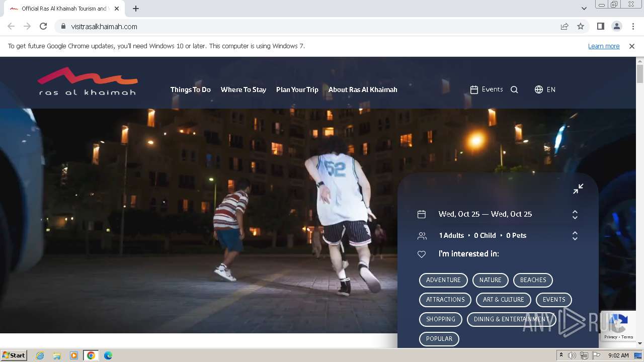Open the browser side panel

pos(600,26)
